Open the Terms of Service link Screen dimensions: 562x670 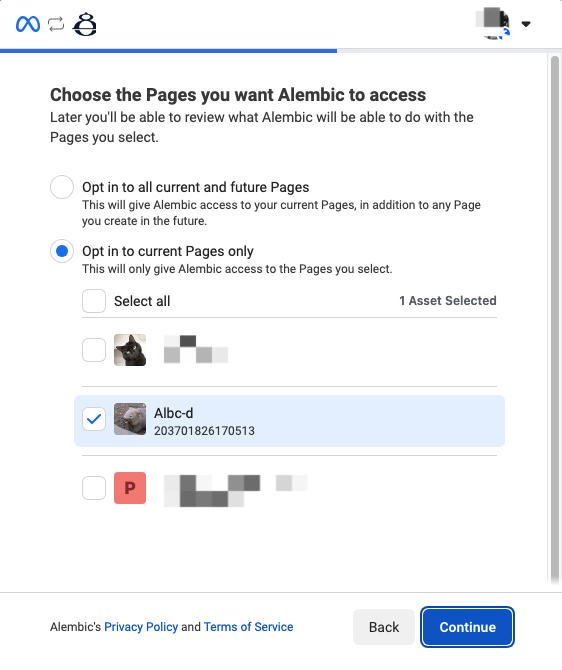click(x=248, y=627)
